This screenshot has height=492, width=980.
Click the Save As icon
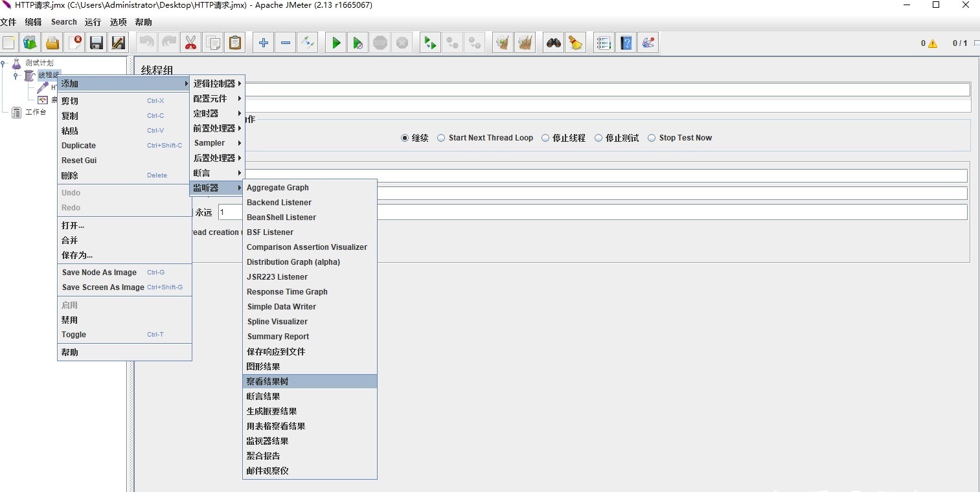pyautogui.click(x=118, y=43)
